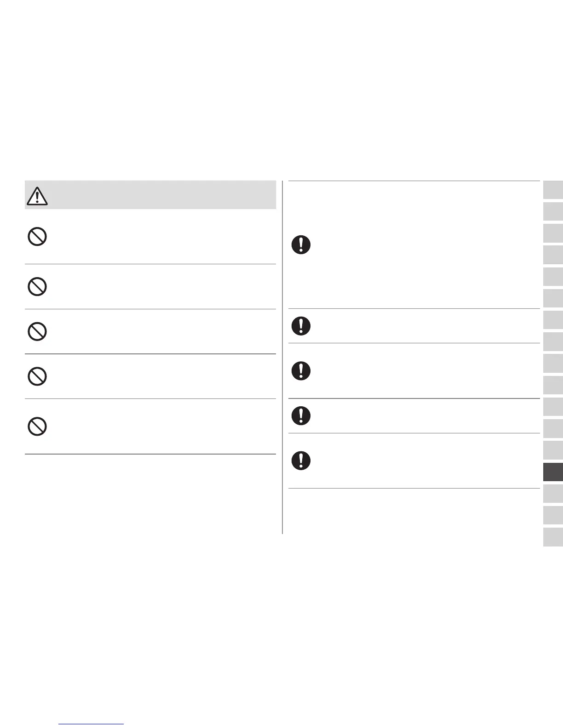
Task: Click the second exclamation mark mandatory icon
Action: click(x=301, y=326)
